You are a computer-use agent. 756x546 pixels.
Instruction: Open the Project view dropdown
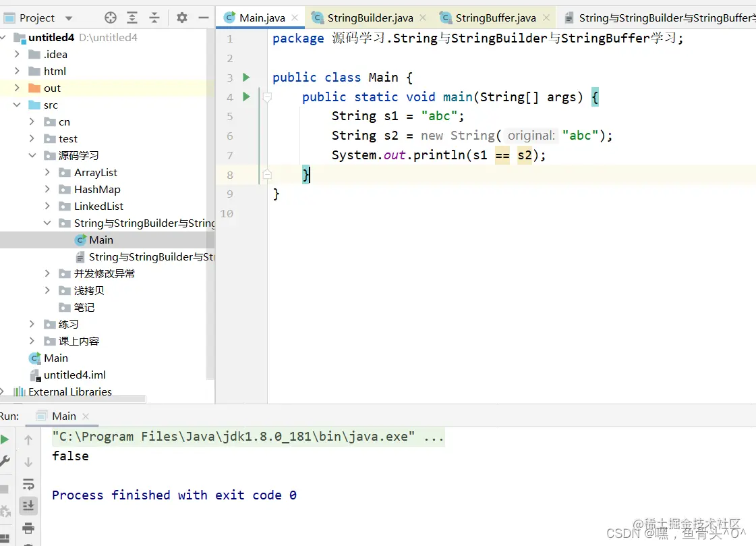[69, 18]
